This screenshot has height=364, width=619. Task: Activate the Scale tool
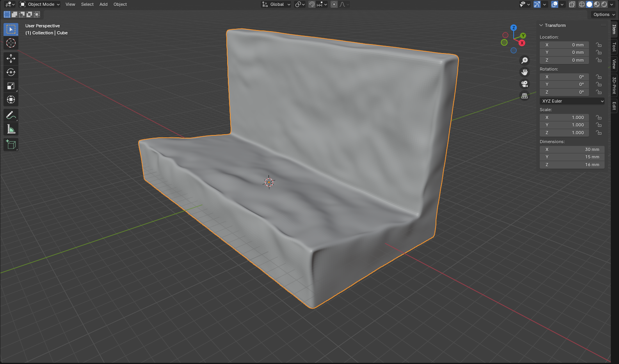click(11, 86)
